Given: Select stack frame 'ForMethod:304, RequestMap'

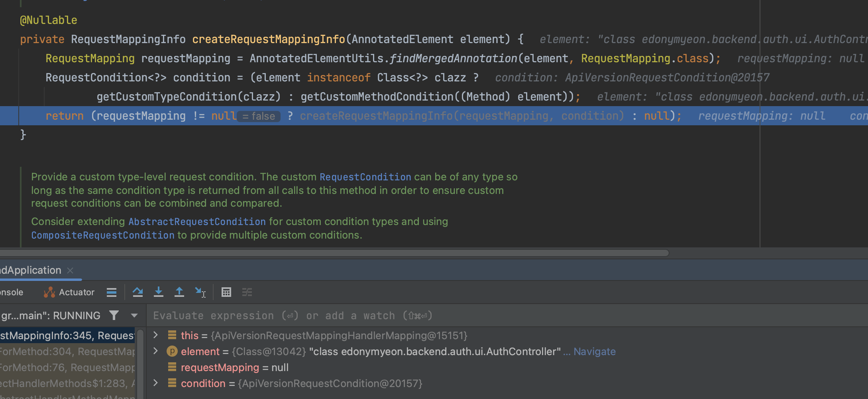Looking at the screenshot, I should pos(67,352).
